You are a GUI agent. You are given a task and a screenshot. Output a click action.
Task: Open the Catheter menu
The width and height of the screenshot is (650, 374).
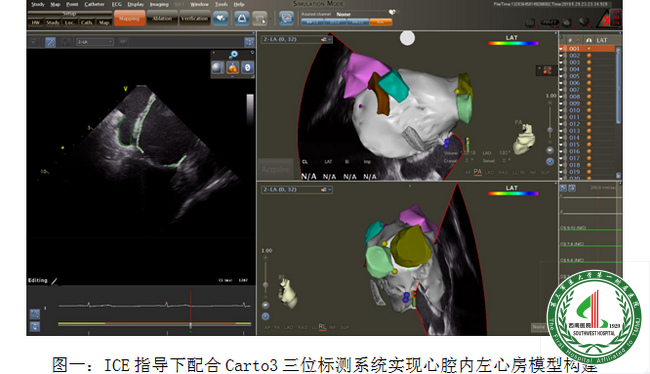click(95, 4)
